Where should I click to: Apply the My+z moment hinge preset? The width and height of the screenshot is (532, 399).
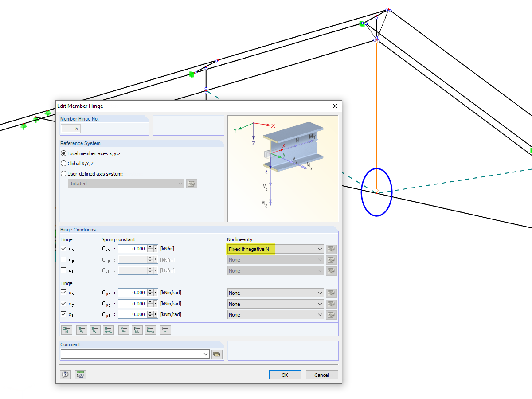[x=151, y=330]
